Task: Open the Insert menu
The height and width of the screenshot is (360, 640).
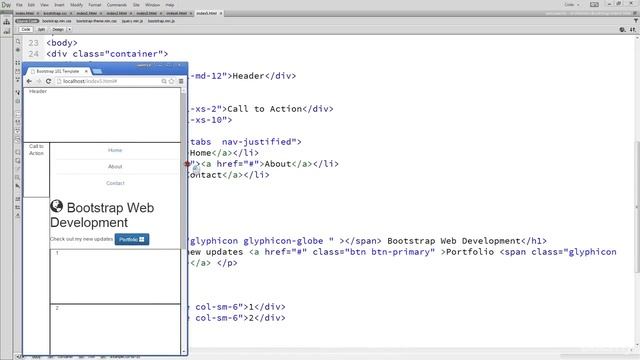Action: click(x=59, y=5)
